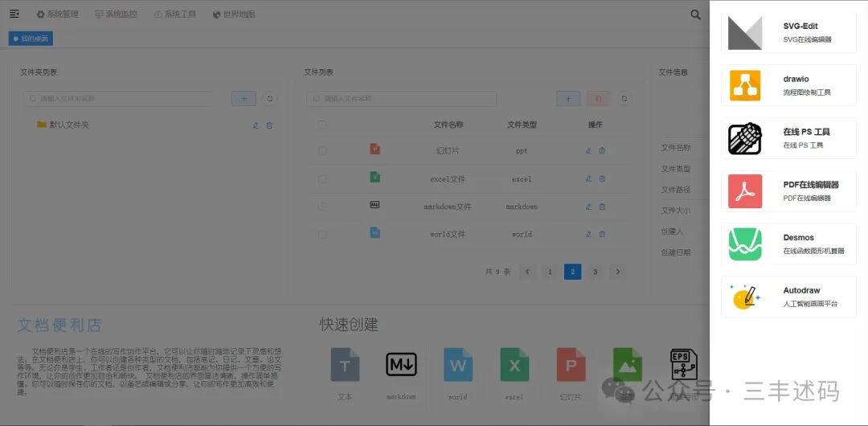Focus the folder name search field

tap(118, 99)
